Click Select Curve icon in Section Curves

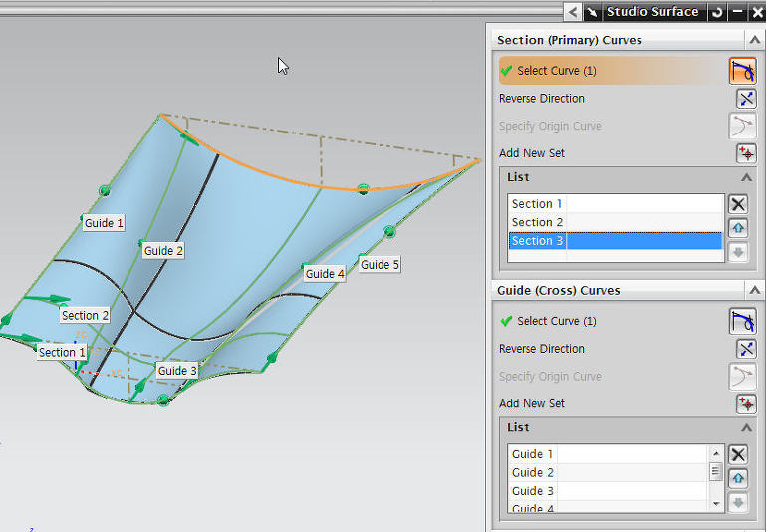click(742, 71)
